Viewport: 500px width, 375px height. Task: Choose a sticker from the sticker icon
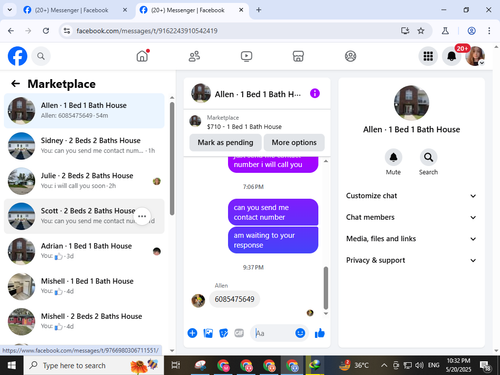(224, 333)
